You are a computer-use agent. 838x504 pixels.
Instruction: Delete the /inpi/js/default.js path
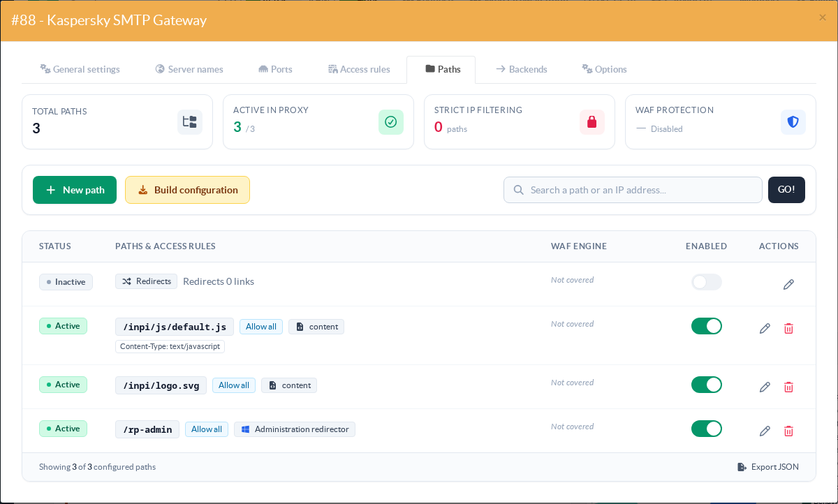[788, 328]
